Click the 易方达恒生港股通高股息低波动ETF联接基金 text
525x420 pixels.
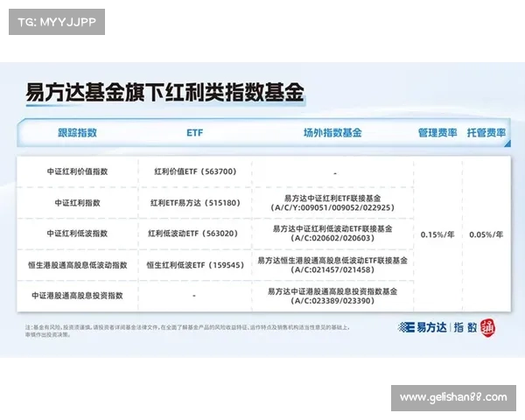coord(332,260)
